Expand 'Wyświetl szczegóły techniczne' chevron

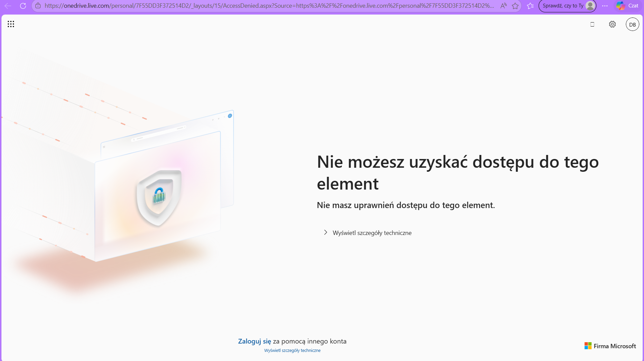(325, 233)
